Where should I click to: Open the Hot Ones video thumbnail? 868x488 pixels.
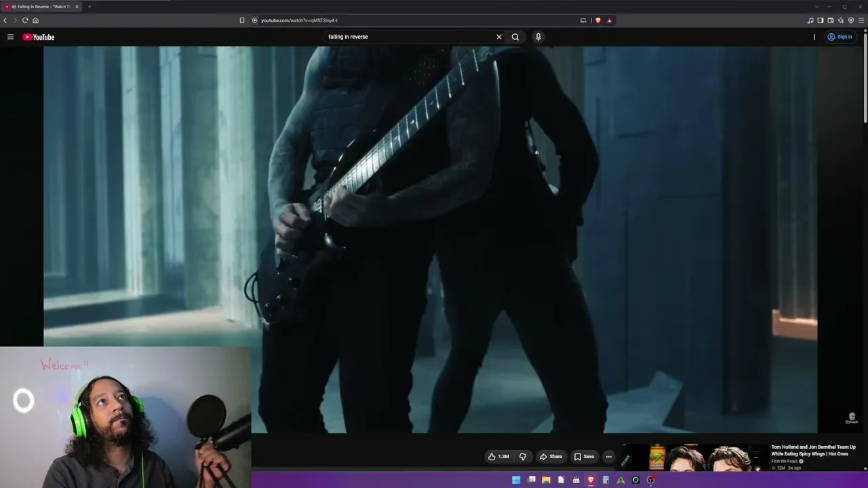click(x=694, y=457)
